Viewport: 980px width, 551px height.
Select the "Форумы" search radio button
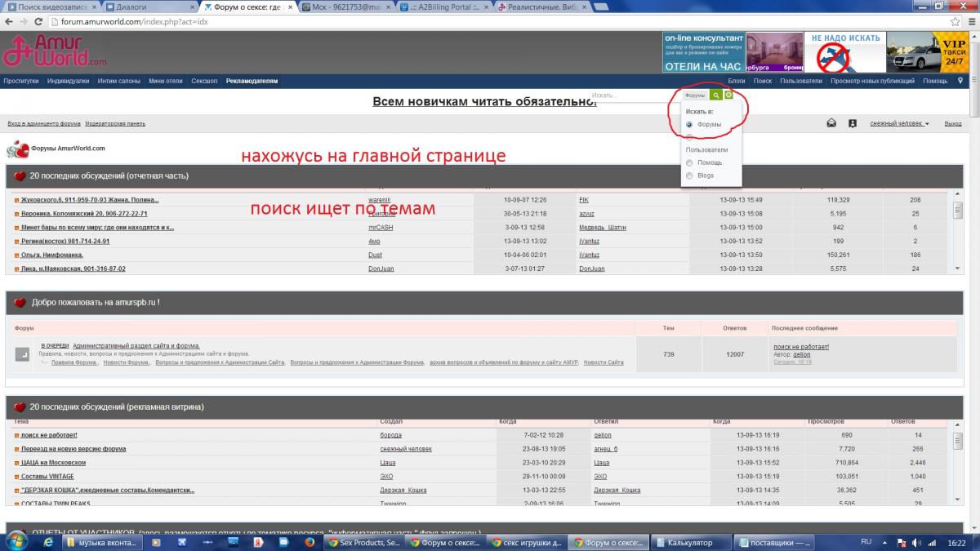click(689, 125)
